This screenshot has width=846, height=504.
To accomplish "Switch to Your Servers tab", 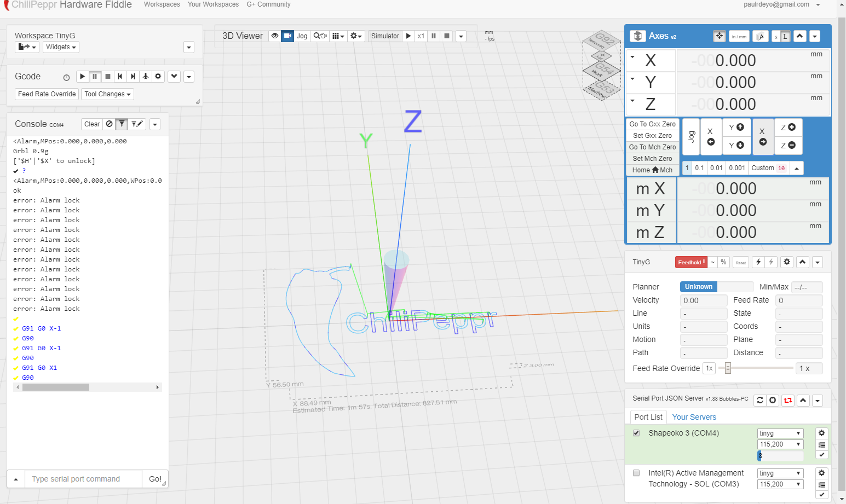I will 694,417.
